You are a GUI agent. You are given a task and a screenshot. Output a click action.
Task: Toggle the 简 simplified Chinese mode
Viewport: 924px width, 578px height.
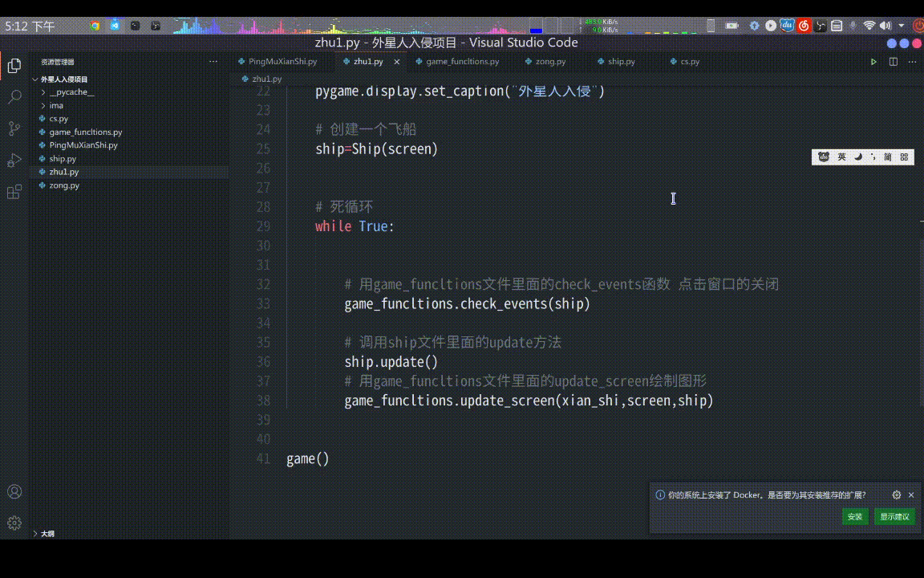tap(887, 157)
